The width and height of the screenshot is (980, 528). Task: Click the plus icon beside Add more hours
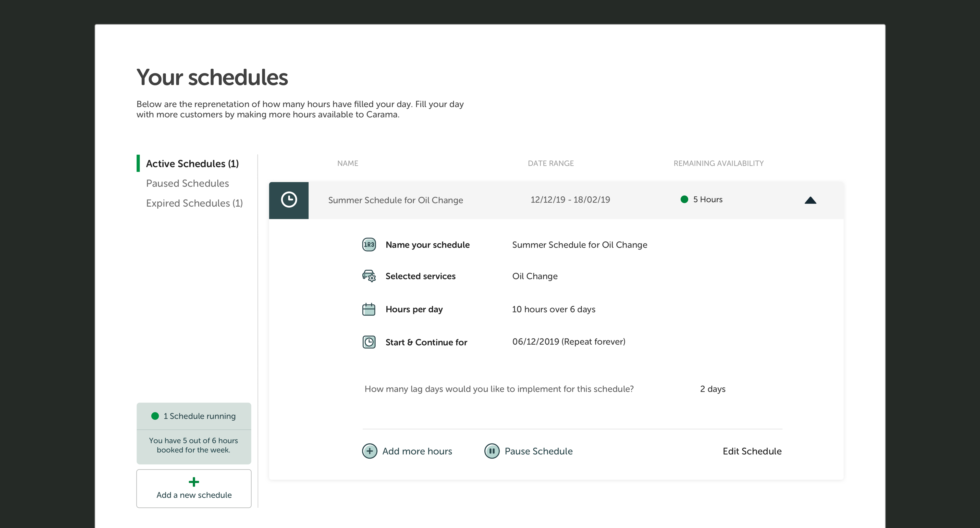pyautogui.click(x=369, y=451)
